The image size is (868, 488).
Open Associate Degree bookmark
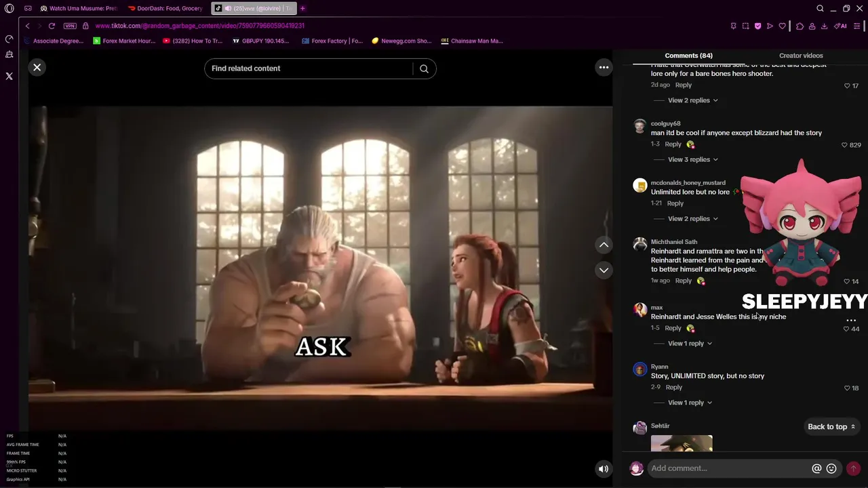(x=54, y=41)
